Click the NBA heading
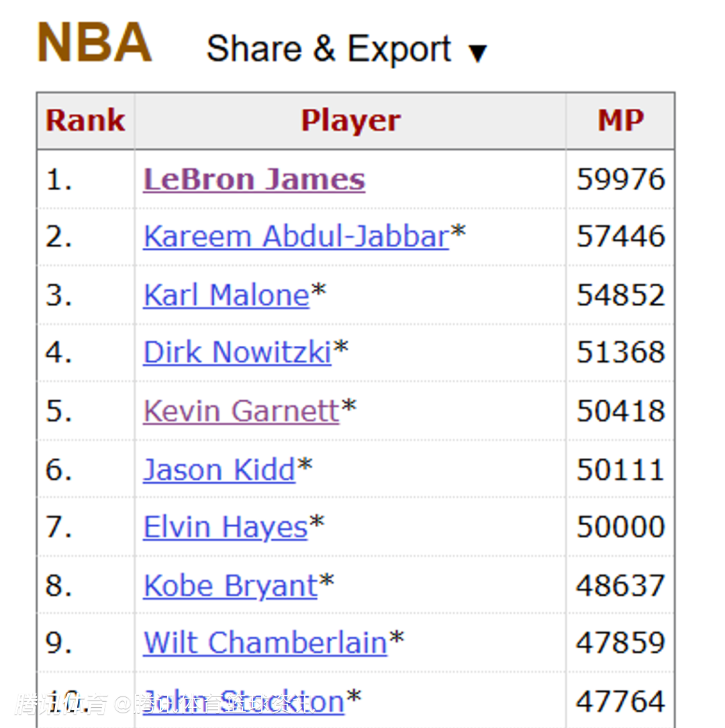The image size is (725, 728). pyautogui.click(x=94, y=43)
